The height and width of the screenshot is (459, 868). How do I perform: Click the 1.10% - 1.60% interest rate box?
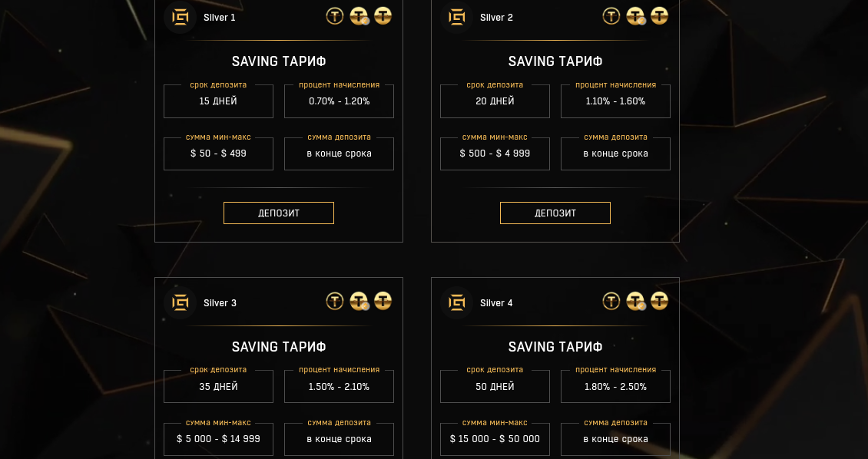(615, 101)
